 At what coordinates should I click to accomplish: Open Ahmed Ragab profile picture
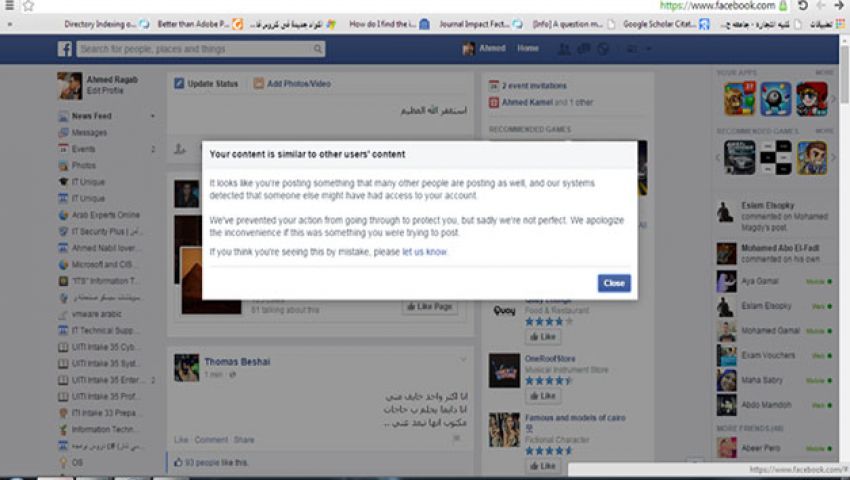70,86
